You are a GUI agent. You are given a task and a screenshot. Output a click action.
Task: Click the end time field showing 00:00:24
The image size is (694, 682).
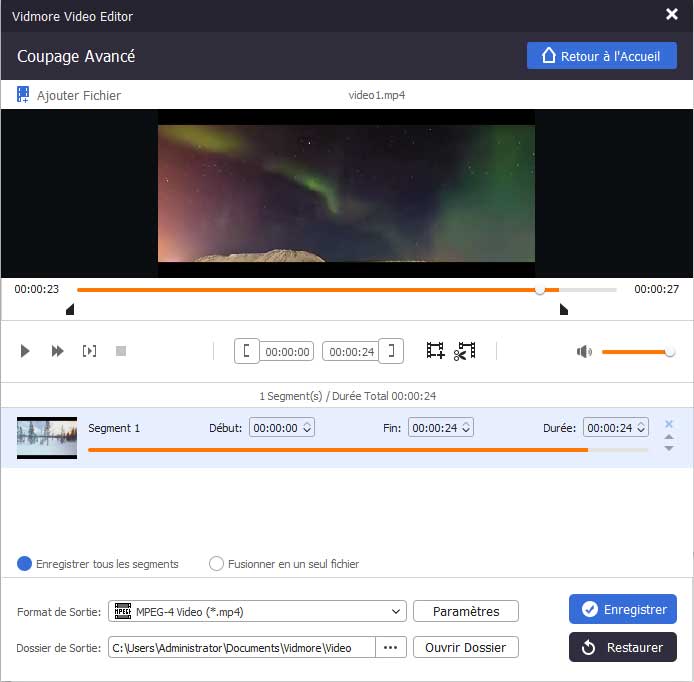351,351
